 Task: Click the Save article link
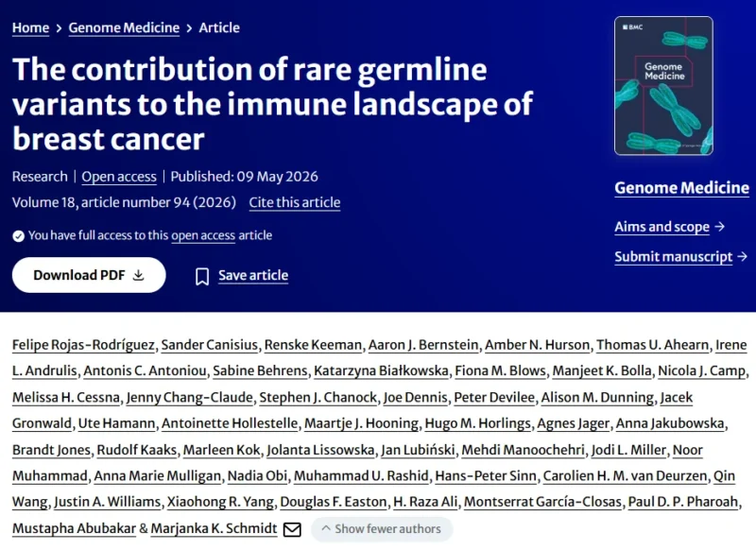pyautogui.click(x=253, y=275)
